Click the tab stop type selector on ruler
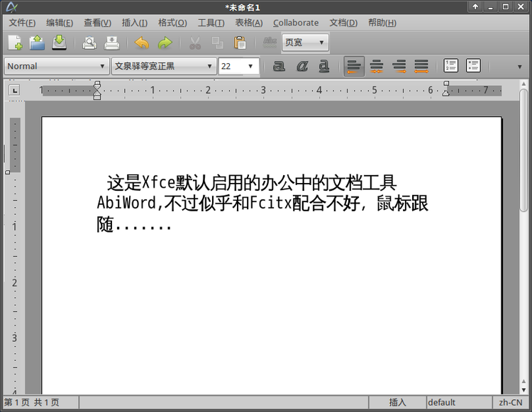The image size is (532, 412). point(14,90)
